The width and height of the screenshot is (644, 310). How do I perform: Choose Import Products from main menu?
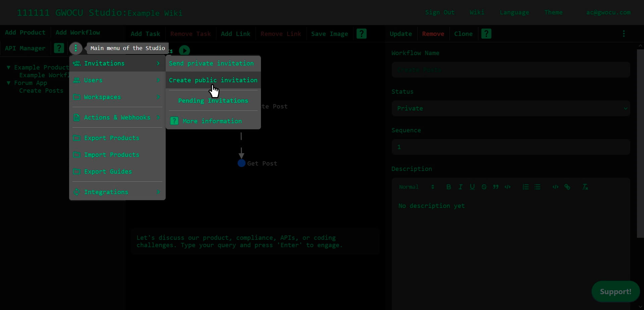[x=117, y=154]
